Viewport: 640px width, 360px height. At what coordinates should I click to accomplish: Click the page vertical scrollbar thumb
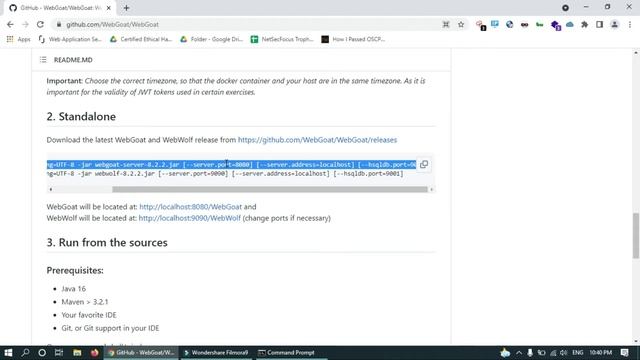pyautogui.click(x=636, y=236)
